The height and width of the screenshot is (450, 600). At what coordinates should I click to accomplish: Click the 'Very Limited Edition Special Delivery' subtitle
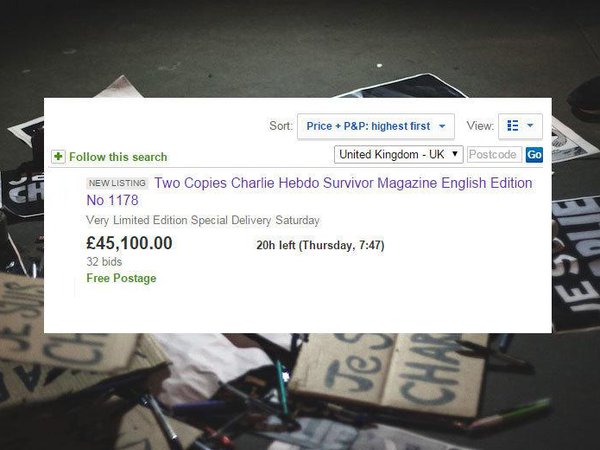179,220
